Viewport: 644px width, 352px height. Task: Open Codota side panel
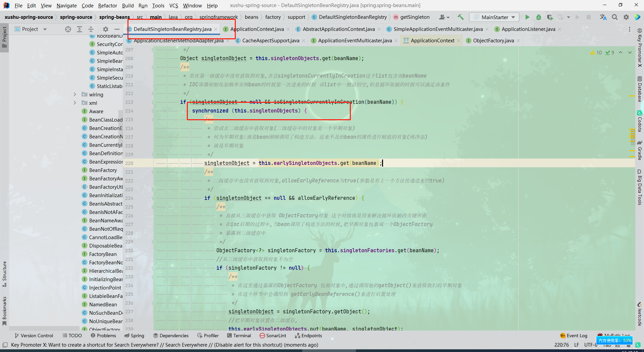640,121
